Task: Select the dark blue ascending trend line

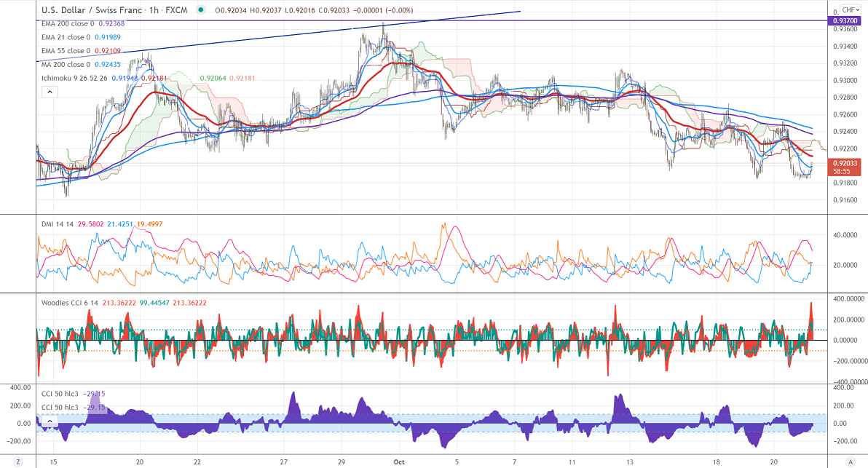Action: pyautogui.click(x=277, y=36)
